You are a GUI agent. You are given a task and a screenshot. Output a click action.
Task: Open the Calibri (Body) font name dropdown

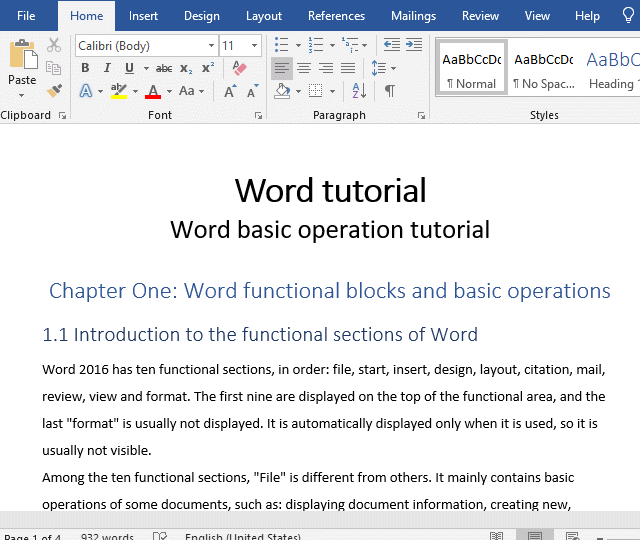tap(211, 45)
